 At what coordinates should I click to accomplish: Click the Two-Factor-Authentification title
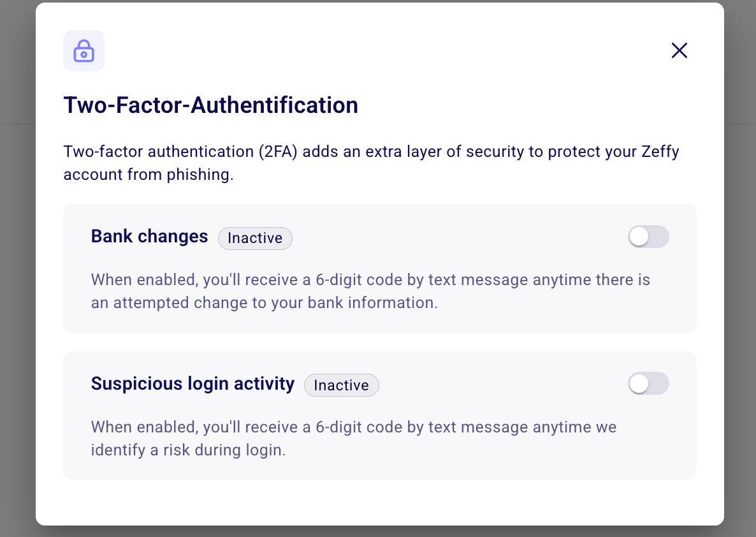coord(210,105)
